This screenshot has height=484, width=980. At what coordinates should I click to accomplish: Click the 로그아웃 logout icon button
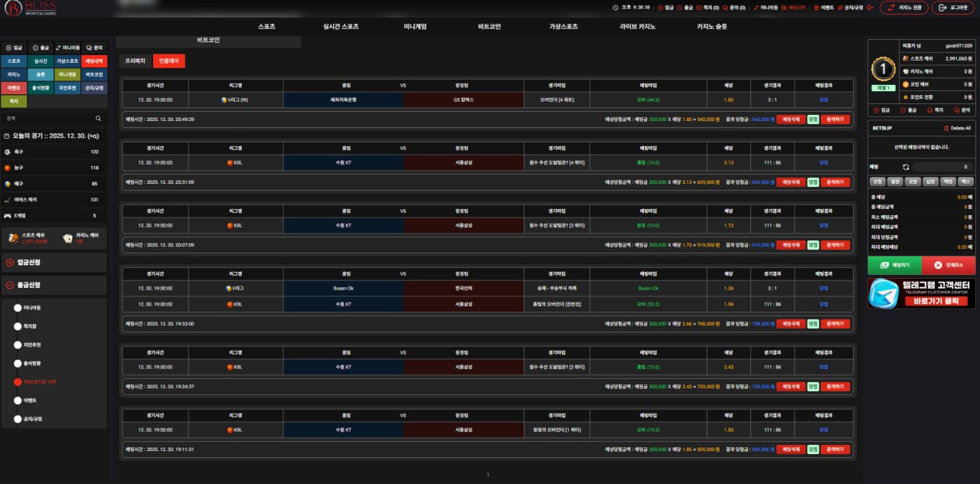point(952,8)
